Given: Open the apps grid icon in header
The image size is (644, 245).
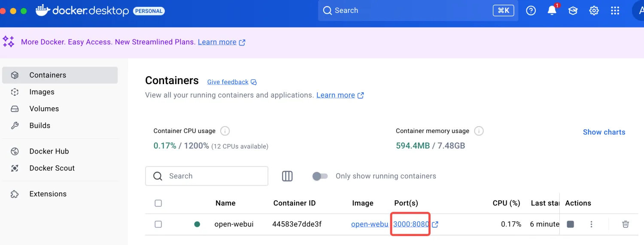Looking at the screenshot, I should coord(615,11).
